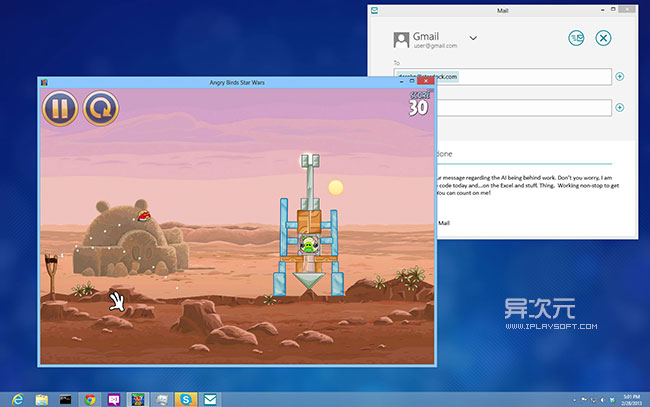Pause the Angry Birds game

click(x=60, y=109)
